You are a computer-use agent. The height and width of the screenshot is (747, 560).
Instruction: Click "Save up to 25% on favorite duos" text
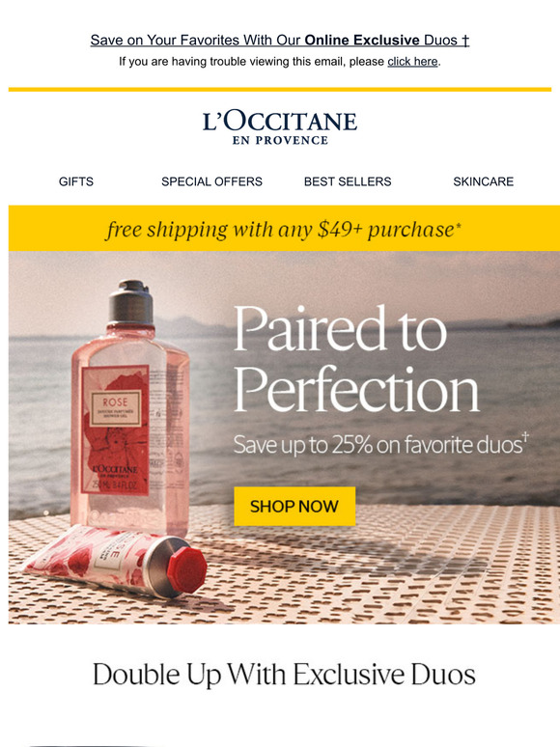(x=380, y=445)
